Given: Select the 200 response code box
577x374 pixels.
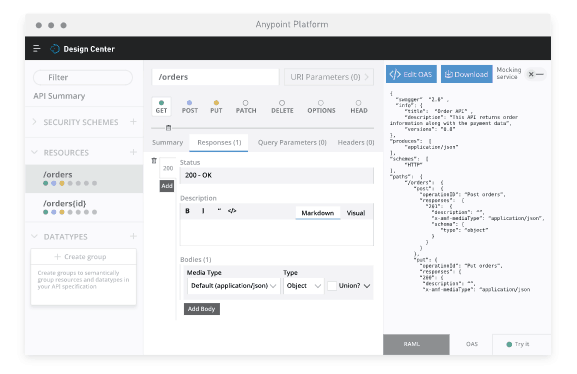Looking at the screenshot, I should (168, 168).
